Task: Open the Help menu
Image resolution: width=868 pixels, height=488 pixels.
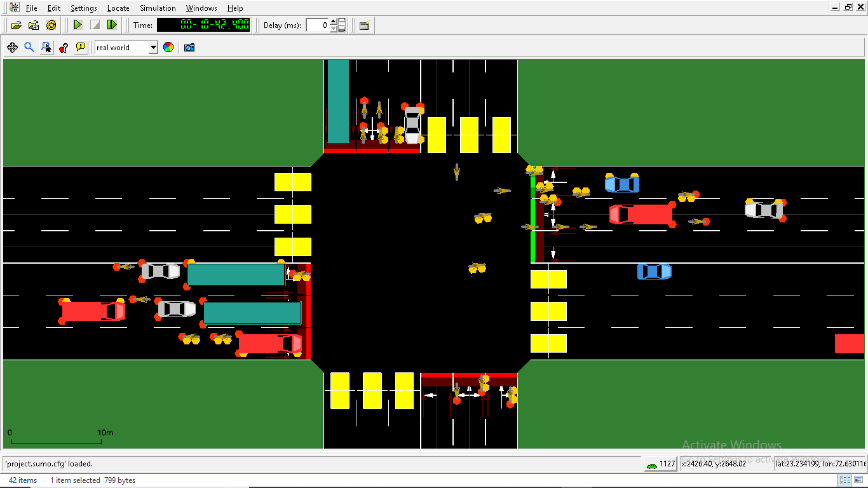Action: click(x=235, y=8)
